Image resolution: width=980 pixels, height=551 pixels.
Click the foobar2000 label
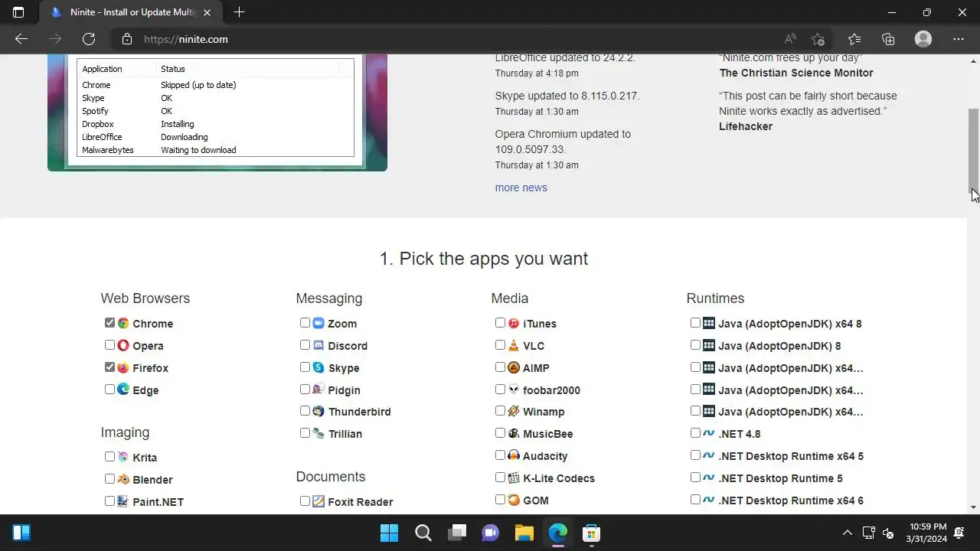pos(551,390)
